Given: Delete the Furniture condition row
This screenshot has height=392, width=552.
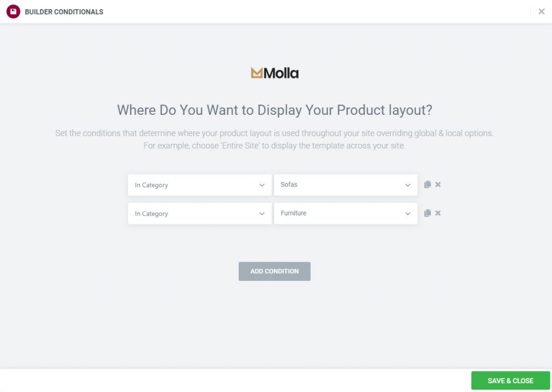Looking at the screenshot, I should (438, 213).
